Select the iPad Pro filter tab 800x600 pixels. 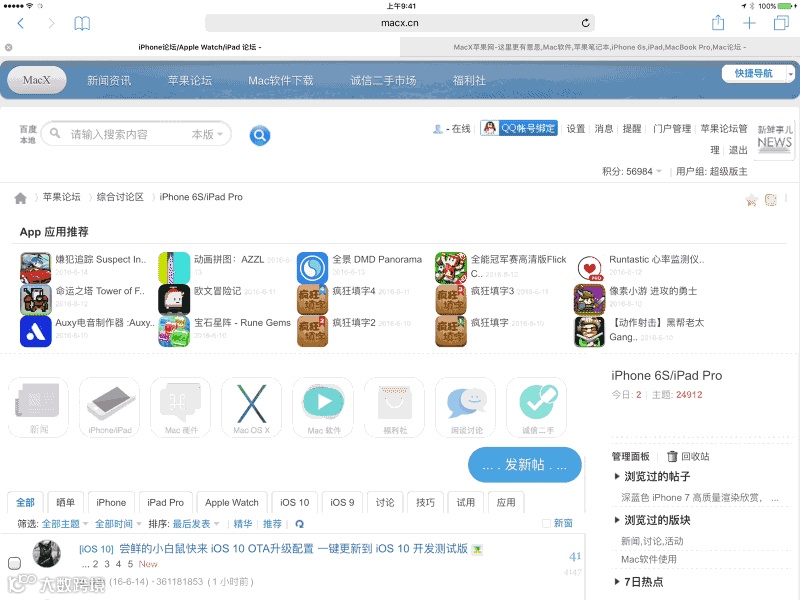[x=165, y=503]
